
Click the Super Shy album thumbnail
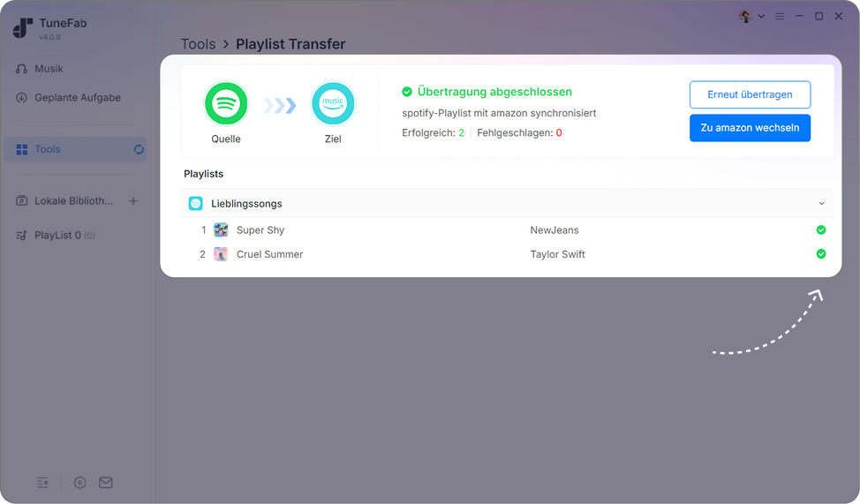221,229
